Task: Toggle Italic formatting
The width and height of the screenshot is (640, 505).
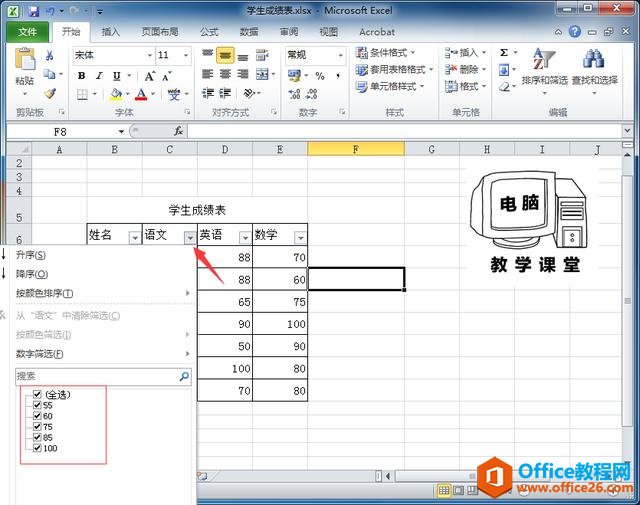Action: [x=99, y=76]
